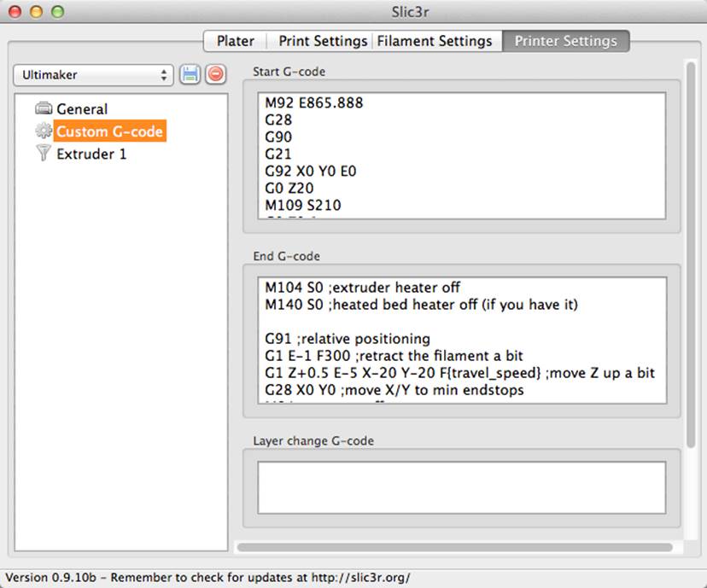Click the Start G-code section label
The image size is (707, 588).
click(289, 72)
